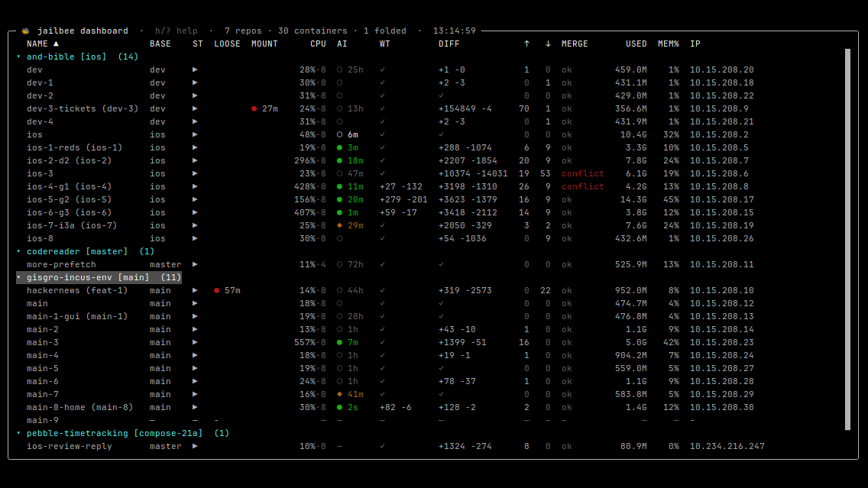Image resolution: width=868 pixels, height=488 pixels.
Task: Collapse the pebble-timetracking [compose-21a] group
Action: [x=19, y=433]
